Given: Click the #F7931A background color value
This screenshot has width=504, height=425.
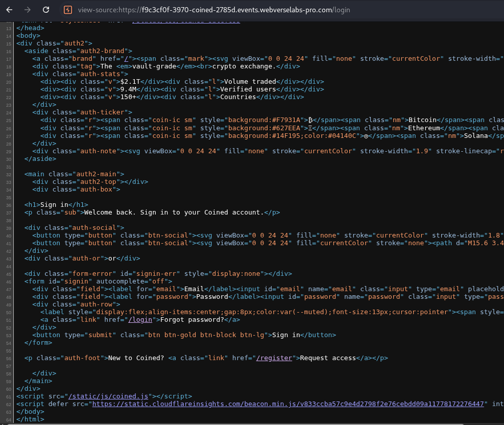Looking at the screenshot, I should click(286, 120).
